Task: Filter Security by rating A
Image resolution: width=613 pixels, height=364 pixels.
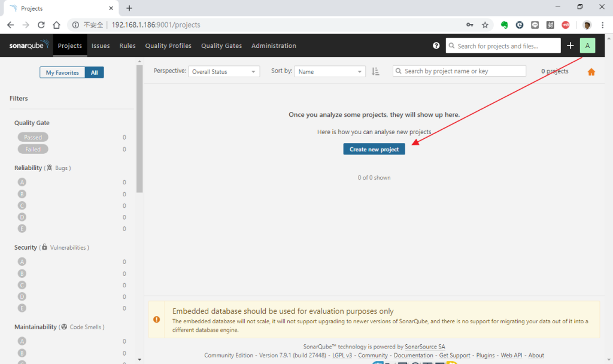Action: pos(22,262)
